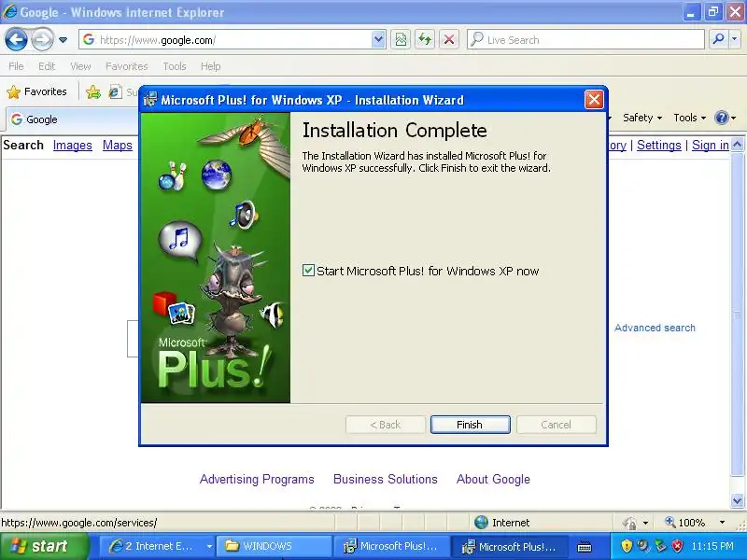Screen dimensions: 747x560
Task: Click the Google favicon in address bar
Action: (89, 39)
